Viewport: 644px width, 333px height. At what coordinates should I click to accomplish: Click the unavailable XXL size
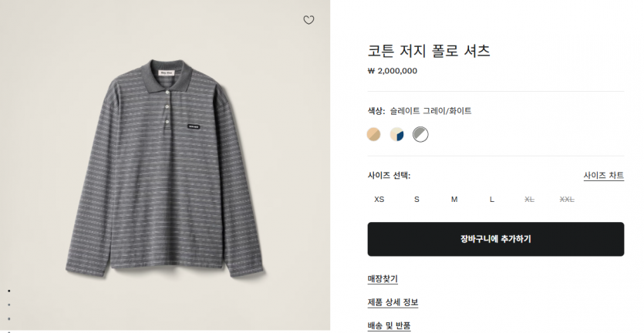pos(567,200)
